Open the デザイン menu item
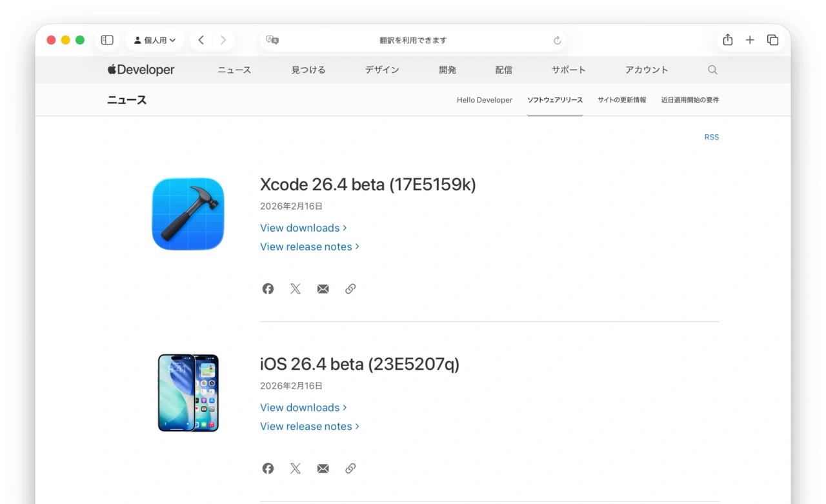 [381, 69]
